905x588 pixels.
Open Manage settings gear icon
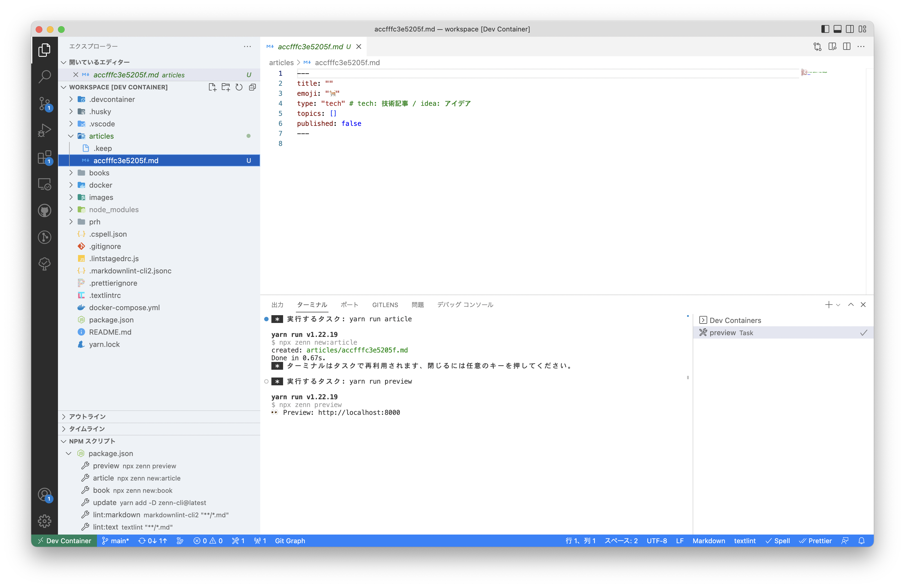[x=45, y=521]
